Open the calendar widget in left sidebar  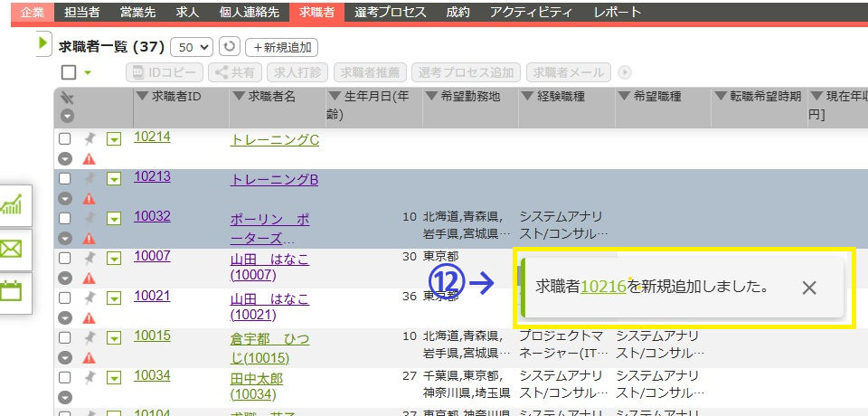click(12, 291)
